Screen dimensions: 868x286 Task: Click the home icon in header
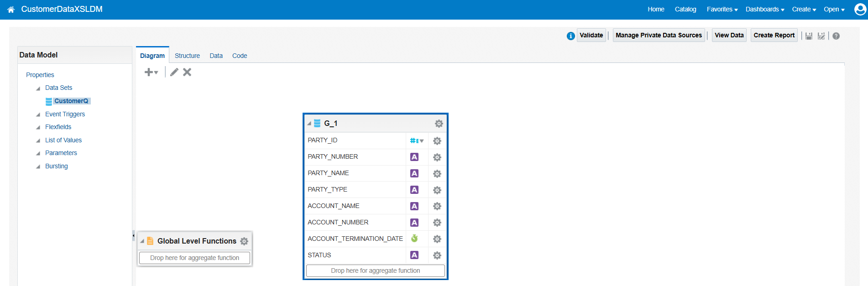pos(11,10)
